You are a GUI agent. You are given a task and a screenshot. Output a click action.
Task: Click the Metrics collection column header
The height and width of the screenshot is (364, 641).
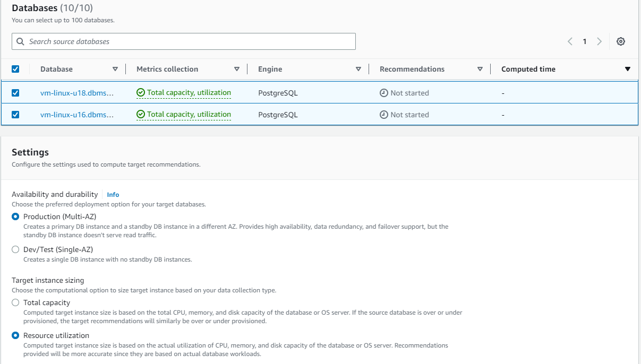(x=167, y=69)
